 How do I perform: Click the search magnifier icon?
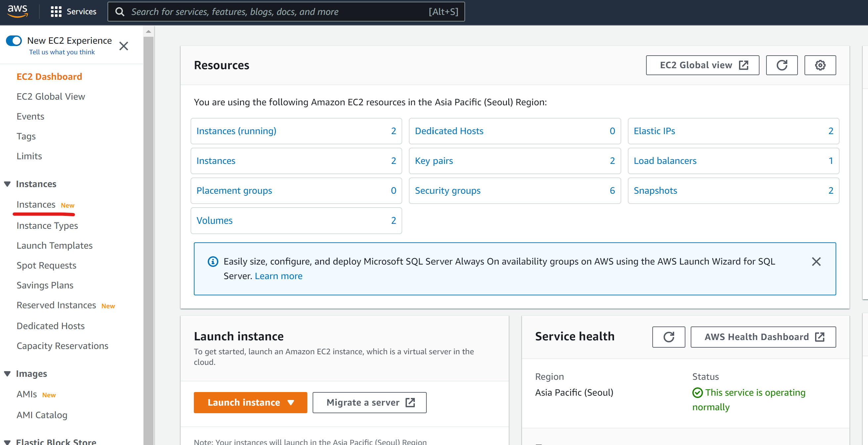[x=120, y=12]
